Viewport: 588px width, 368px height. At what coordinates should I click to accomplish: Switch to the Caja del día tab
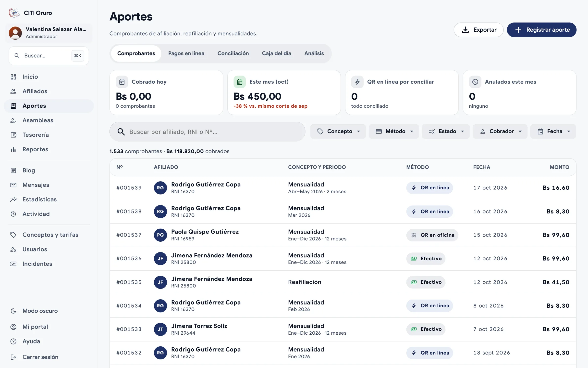276,53
